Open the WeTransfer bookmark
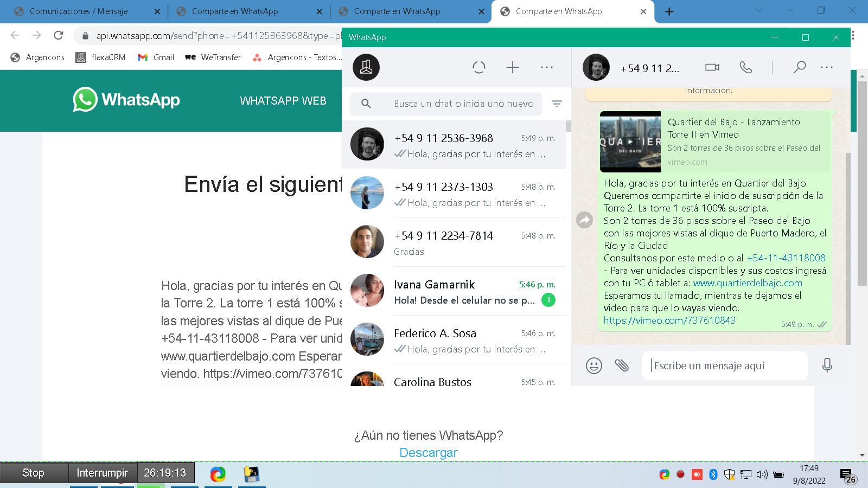This screenshot has width=868, height=488. [x=213, y=57]
